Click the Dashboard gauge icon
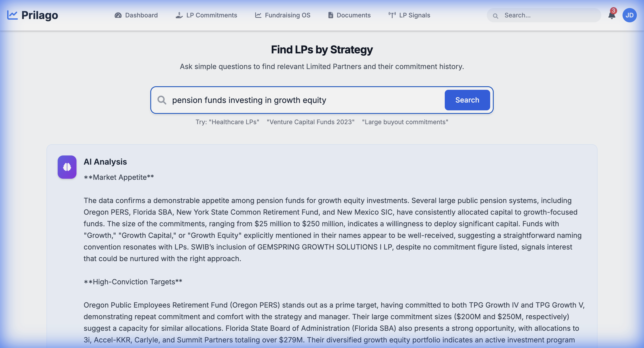644x348 pixels. click(x=118, y=15)
